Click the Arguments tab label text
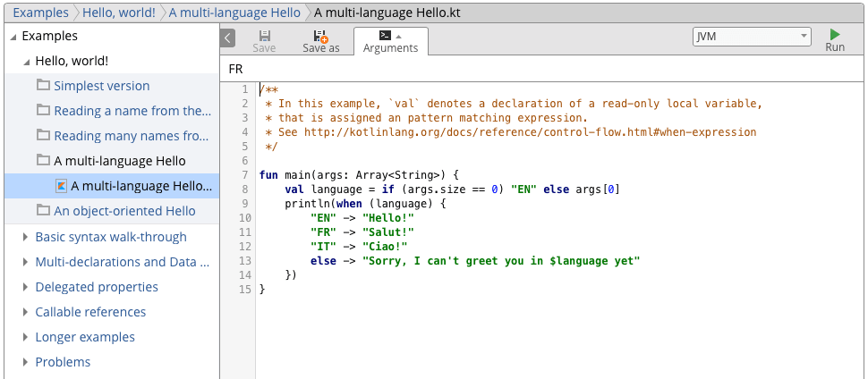This screenshot has height=379, width=868. tap(390, 48)
